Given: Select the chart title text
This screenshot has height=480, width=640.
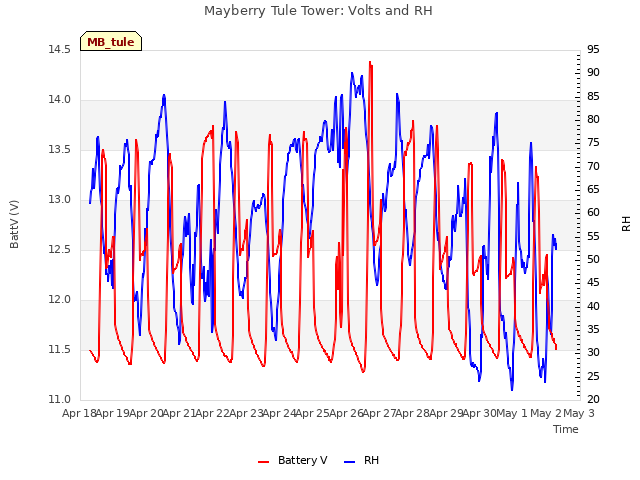Looking at the screenshot, I should point(318,10).
